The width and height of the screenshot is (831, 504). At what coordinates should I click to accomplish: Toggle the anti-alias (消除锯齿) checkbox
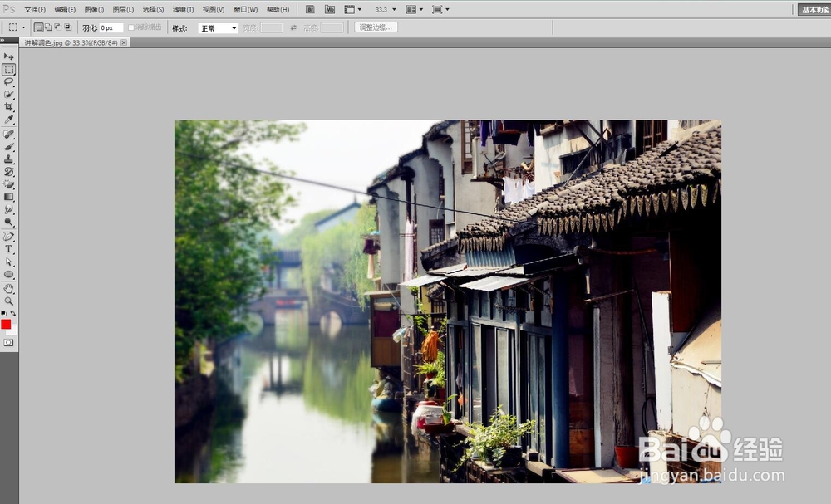click(x=131, y=27)
